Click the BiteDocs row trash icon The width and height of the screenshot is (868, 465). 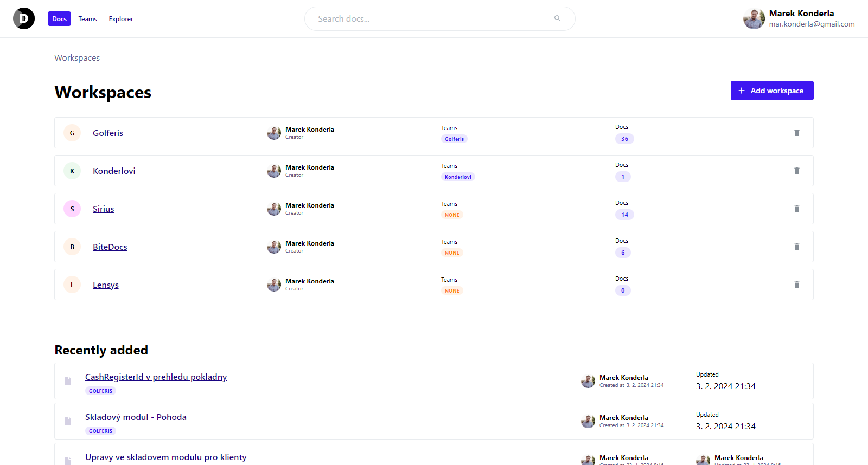pos(797,247)
